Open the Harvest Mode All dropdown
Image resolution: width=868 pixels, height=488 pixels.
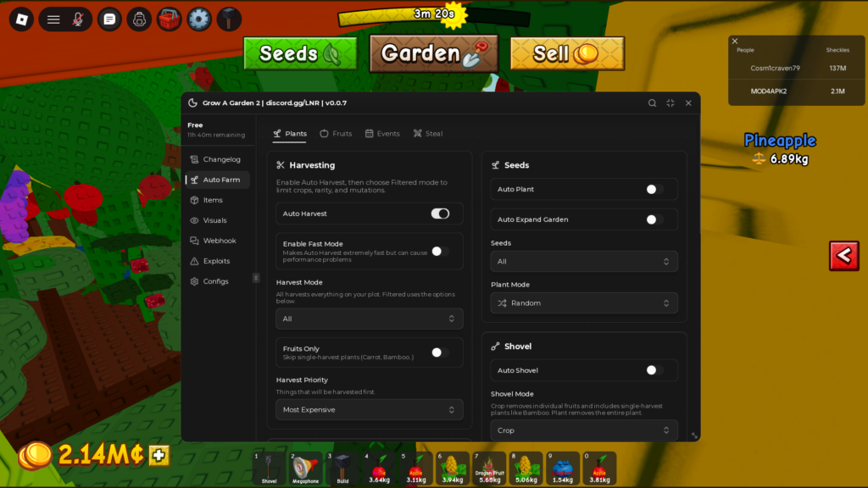click(x=370, y=319)
